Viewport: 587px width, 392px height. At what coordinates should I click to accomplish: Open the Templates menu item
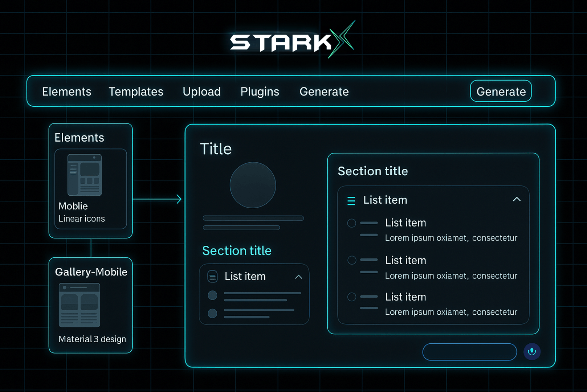pos(136,91)
